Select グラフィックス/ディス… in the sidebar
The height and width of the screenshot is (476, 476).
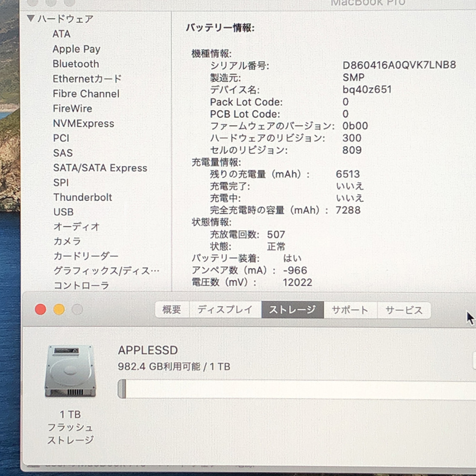[106, 271]
